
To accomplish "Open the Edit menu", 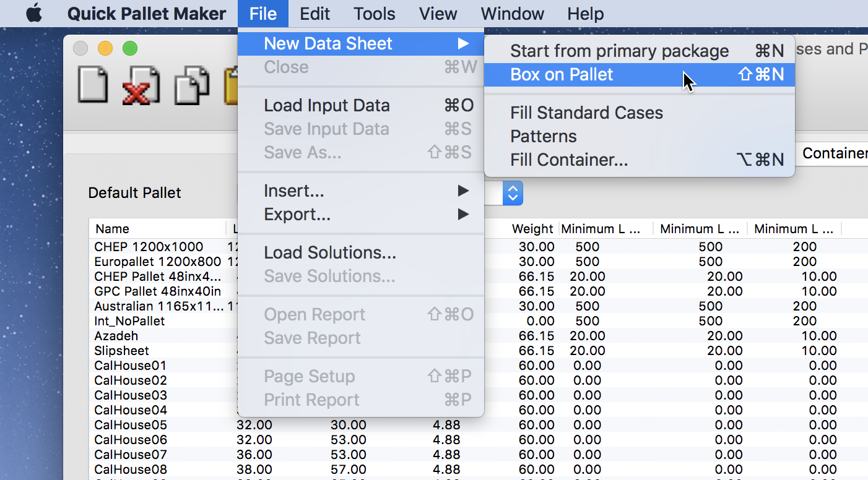I will pos(315,14).
